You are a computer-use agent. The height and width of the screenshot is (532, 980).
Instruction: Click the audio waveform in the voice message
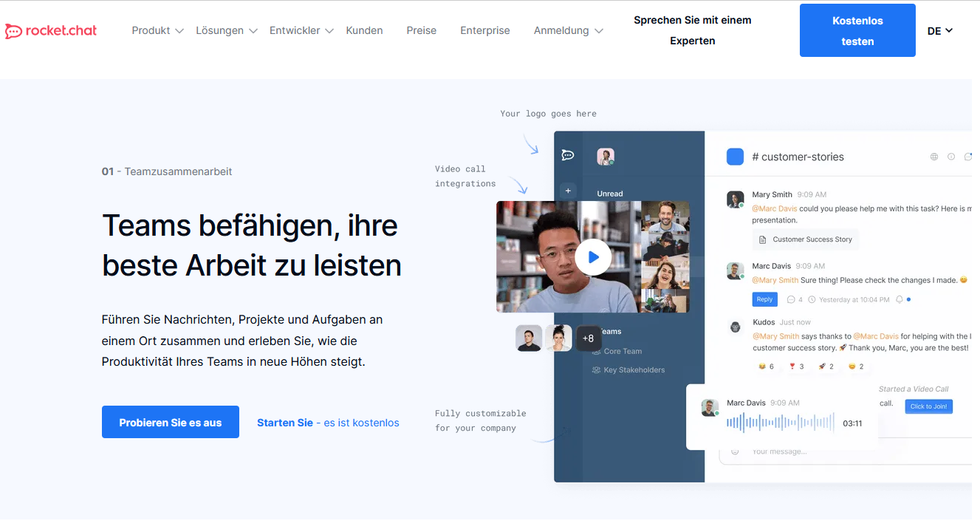[780, 423]
